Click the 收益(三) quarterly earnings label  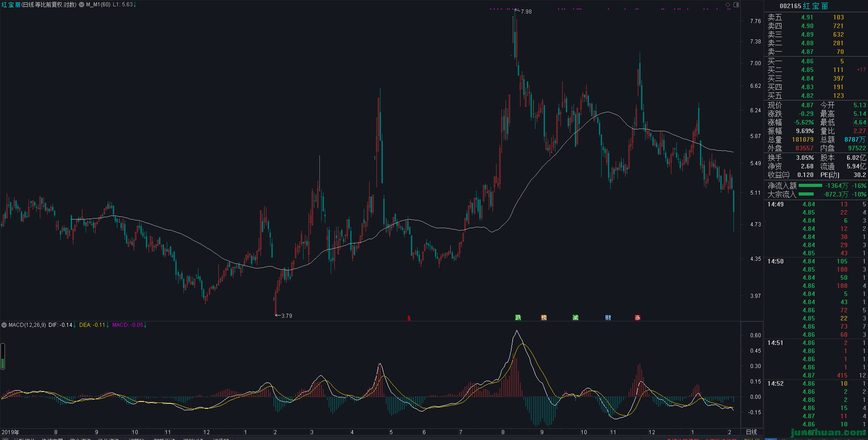click(x=778, y=175)
